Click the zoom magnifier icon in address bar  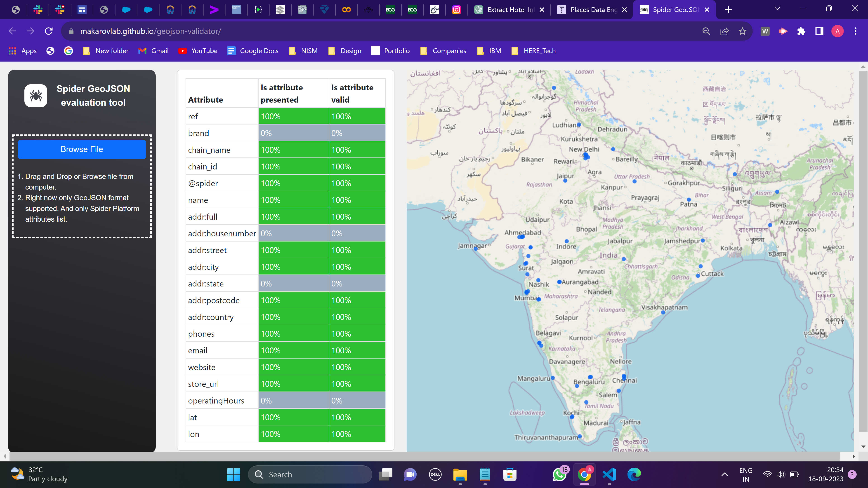pyautogui.click(x=706, y=31)
